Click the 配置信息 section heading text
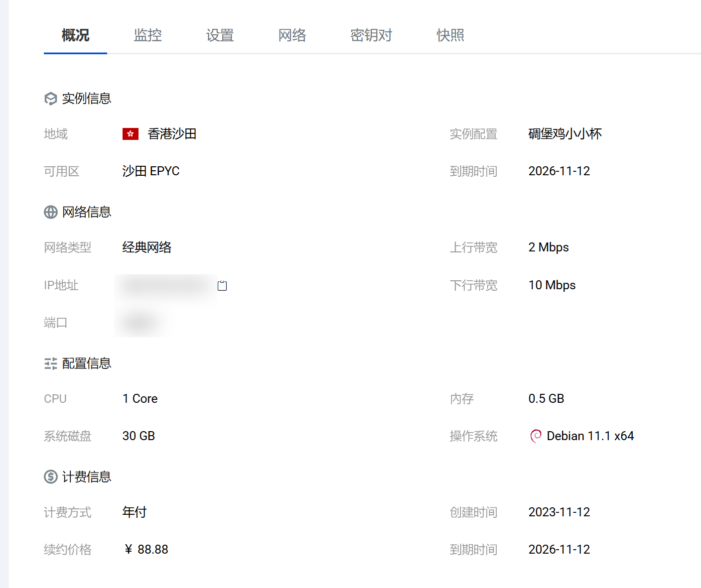 click(x=87, y=363)
